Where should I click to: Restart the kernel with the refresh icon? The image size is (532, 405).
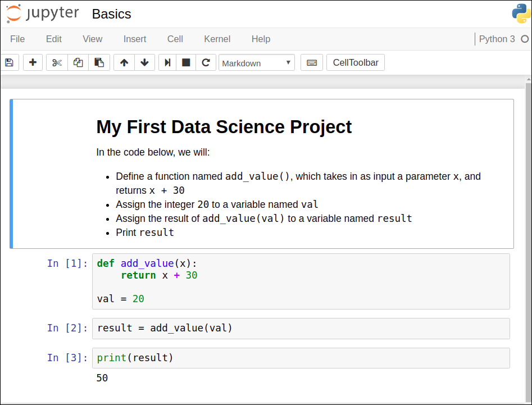tap(206, 62)
